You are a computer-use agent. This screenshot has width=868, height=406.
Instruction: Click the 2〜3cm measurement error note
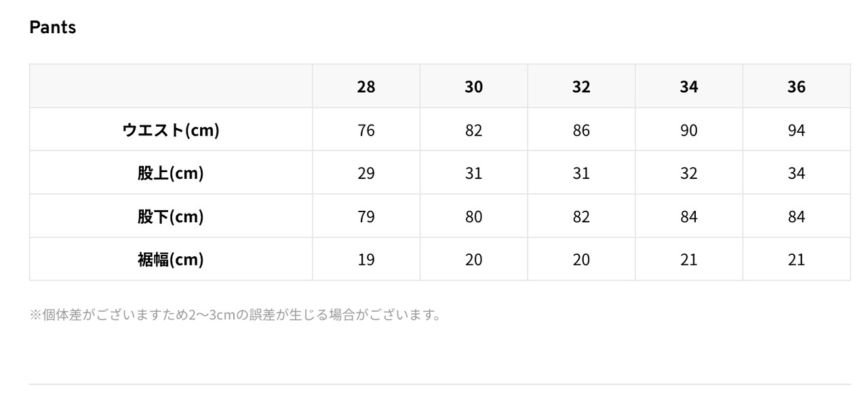click(x=236, y=315)
